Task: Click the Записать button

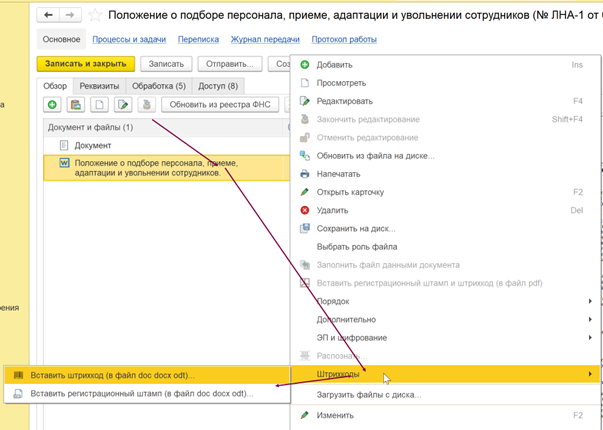Action: (x=167, y=64)
